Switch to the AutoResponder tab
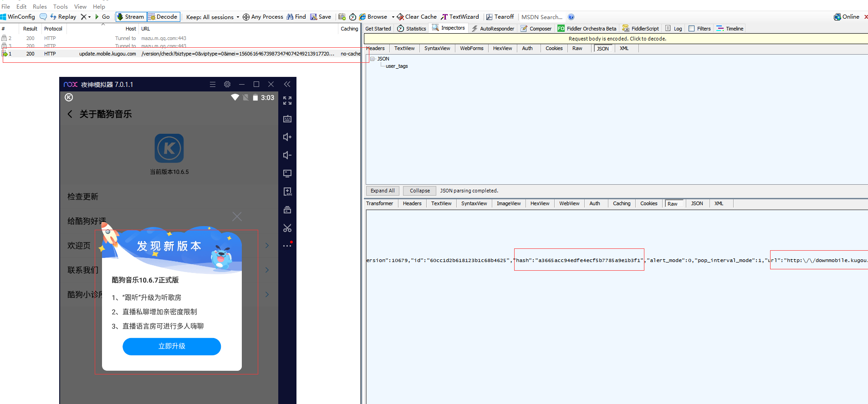Image resolution: width=868 pixels, height=404 pixels. 493,29
